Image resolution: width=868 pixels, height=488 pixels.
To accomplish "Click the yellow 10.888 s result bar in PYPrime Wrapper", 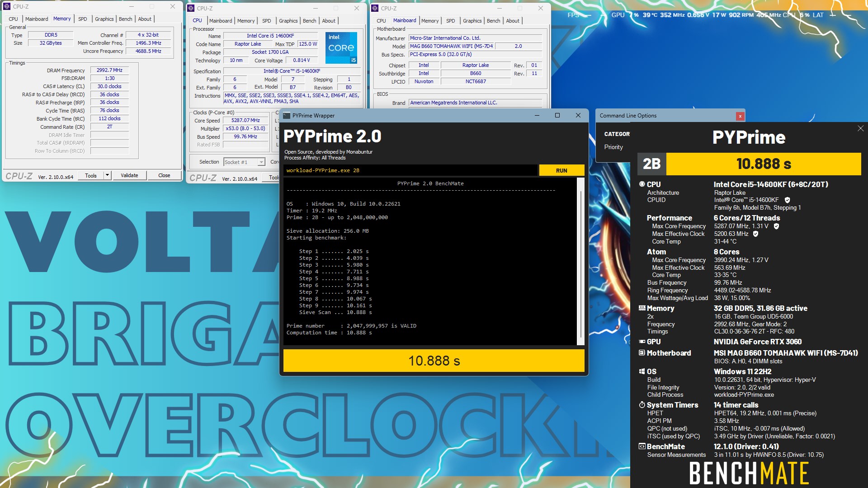I will tap(434, 361).
